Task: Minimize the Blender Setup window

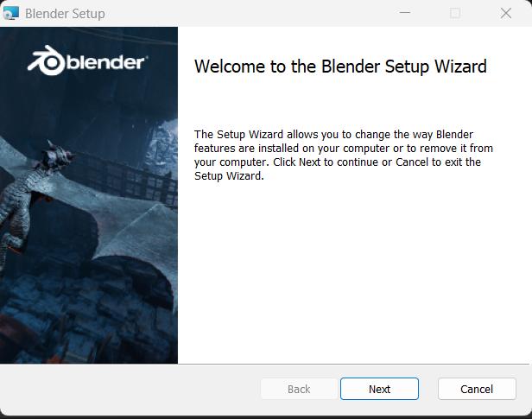Action: coord(404,13)
